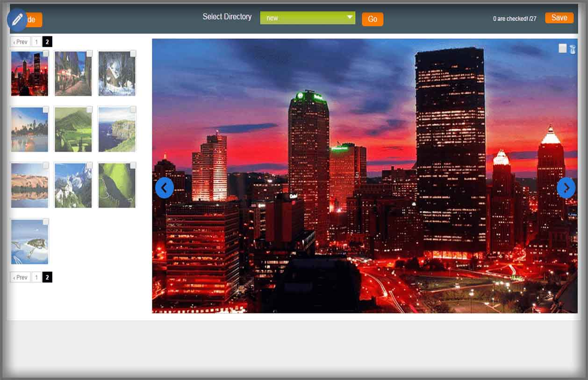Viewport: 588px width, 380px height.
Task: Click the bottom Prev pagination link
Action: 20,277
